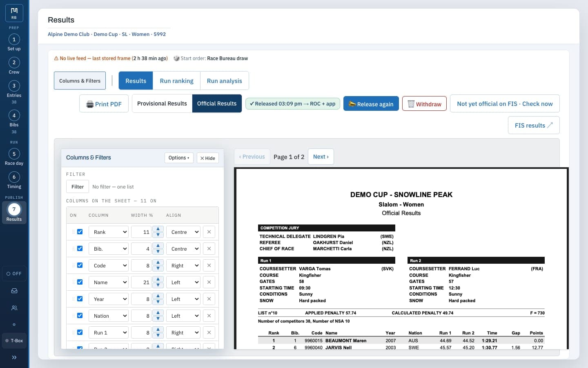This screenshot has width=588, height=368.
Task: Go to step 5 Race day
Action: (x=14, y=157)
